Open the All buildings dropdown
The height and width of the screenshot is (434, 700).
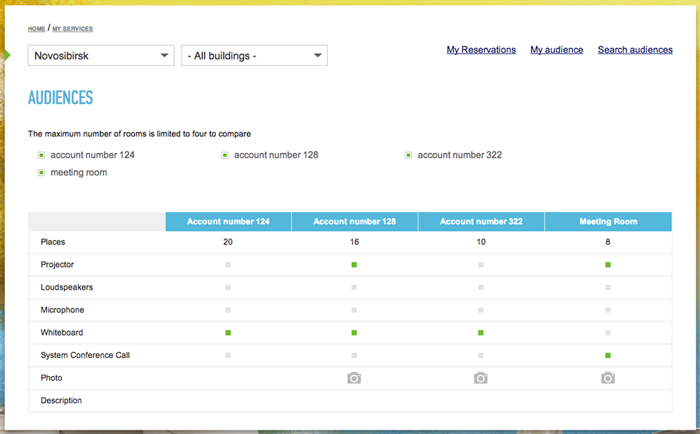click(x=254, y=56)
